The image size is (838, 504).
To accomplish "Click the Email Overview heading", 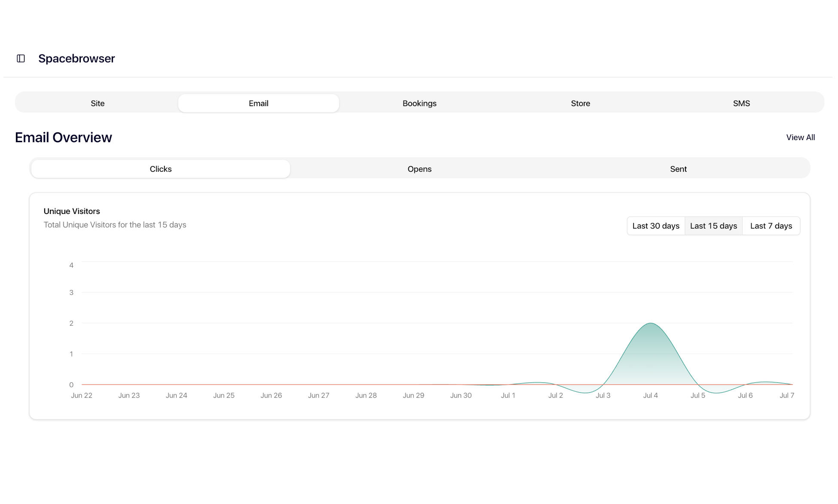I will click(x=63, y=137).
